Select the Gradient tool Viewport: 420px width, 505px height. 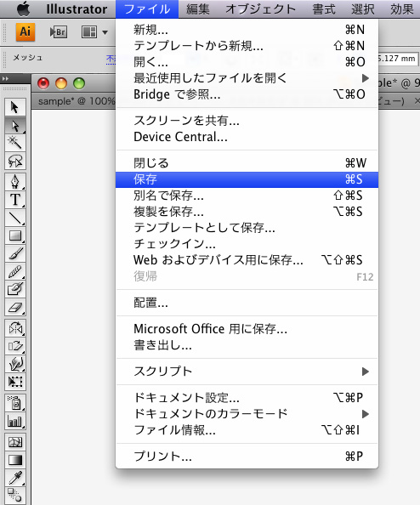pos(14,460)
